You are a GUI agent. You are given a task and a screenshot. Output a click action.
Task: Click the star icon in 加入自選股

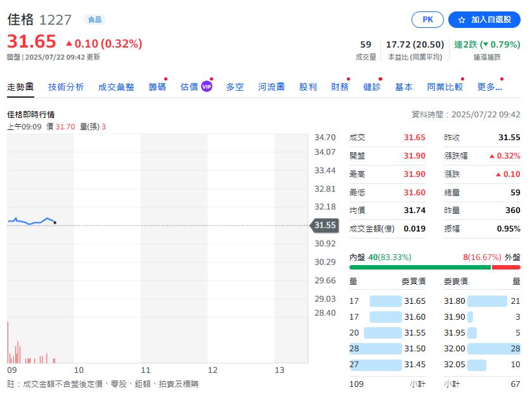click(462, 20)
